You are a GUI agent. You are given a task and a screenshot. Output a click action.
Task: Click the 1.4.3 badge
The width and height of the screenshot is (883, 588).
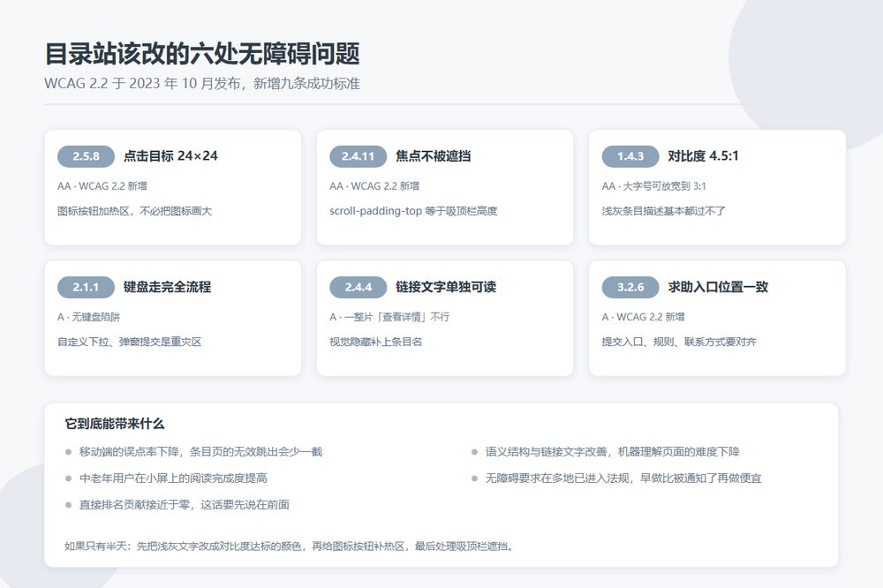630,156
